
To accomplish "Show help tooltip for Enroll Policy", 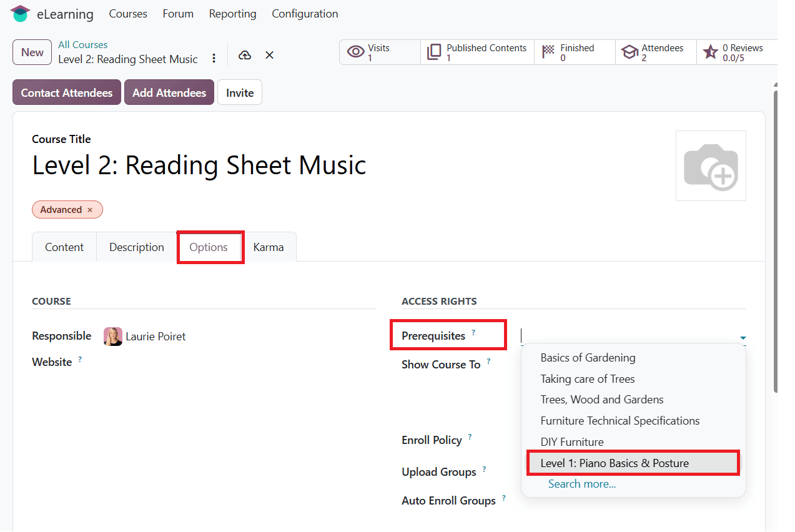I will pos(470,437).
